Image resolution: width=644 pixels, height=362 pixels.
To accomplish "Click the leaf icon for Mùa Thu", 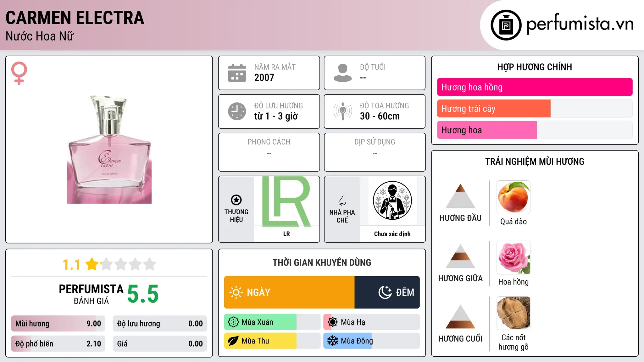I will pos(233,341).
